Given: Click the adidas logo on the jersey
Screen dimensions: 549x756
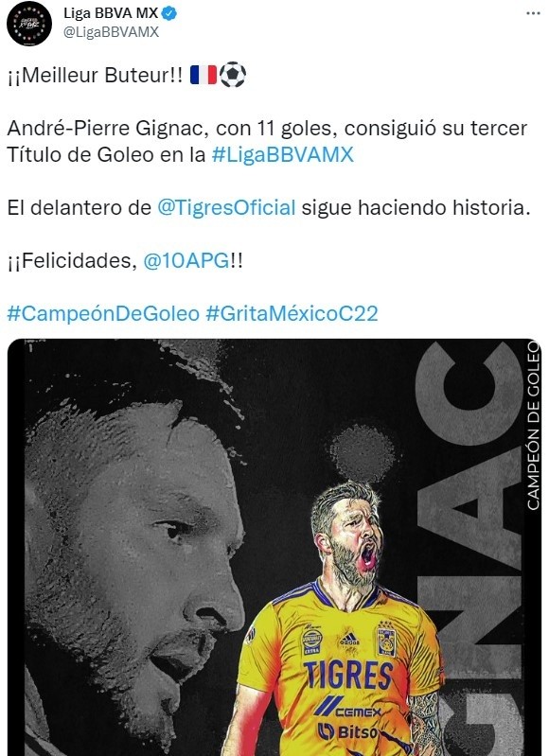Looking at the screenshot, I should click(x=348, y=640).
